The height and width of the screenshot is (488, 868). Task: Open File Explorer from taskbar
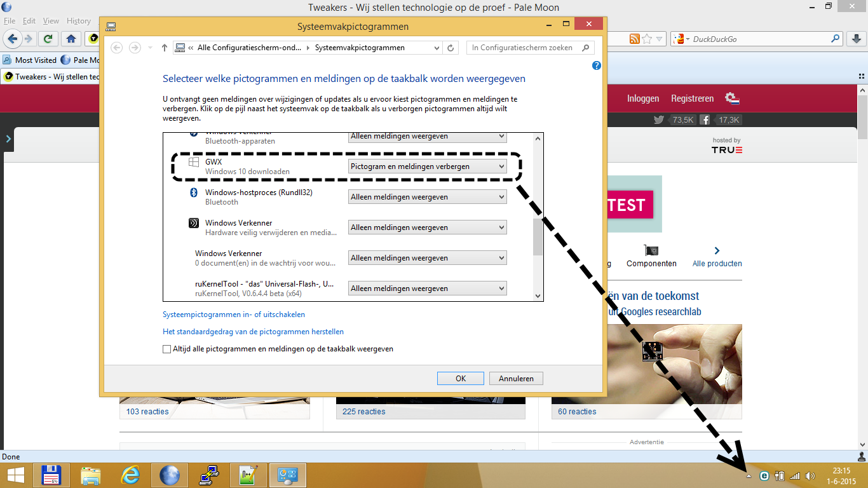click(91, 475)
